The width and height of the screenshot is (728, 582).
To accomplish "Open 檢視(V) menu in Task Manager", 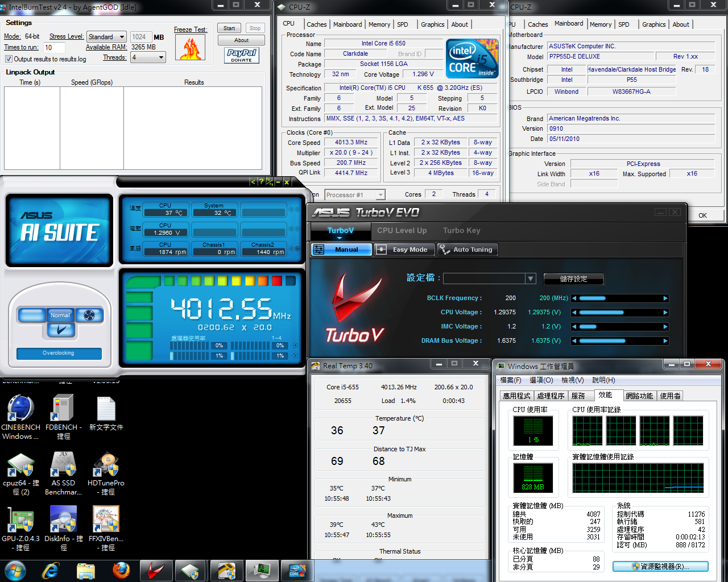I will [x=572, y=380].
